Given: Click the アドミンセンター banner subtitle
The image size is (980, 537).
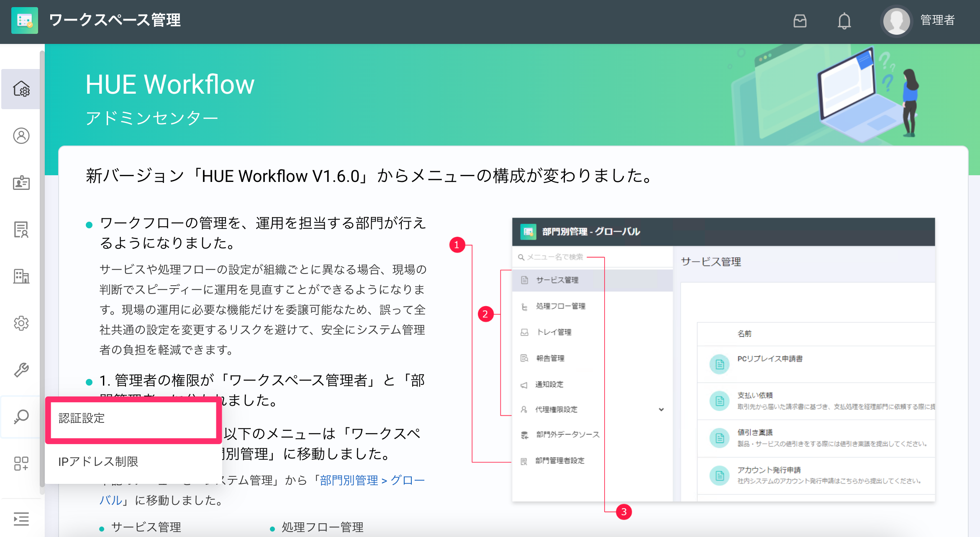Looking at the screenshot, I should 152,118.
